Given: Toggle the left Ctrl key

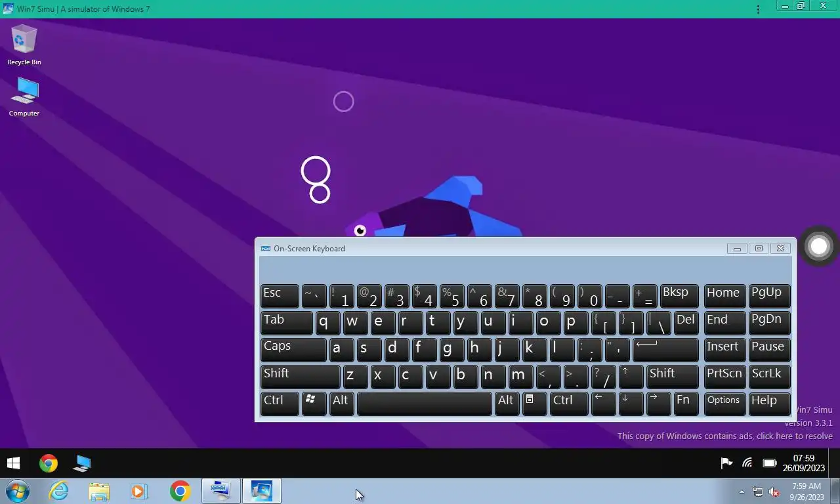Looking at the screenshot, I should point(280,404).
